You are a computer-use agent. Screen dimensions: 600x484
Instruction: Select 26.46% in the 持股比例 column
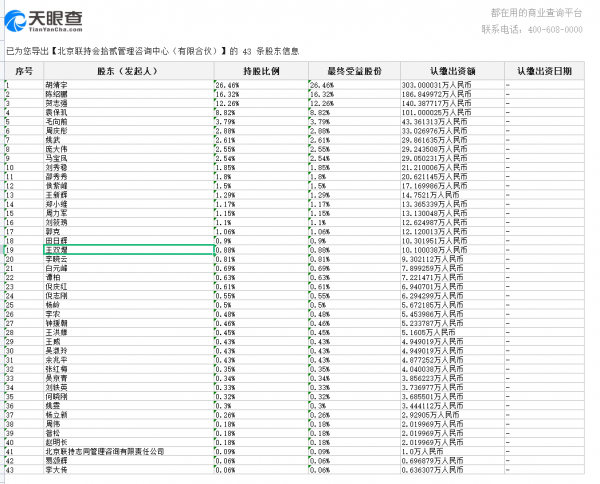point(261,85)
